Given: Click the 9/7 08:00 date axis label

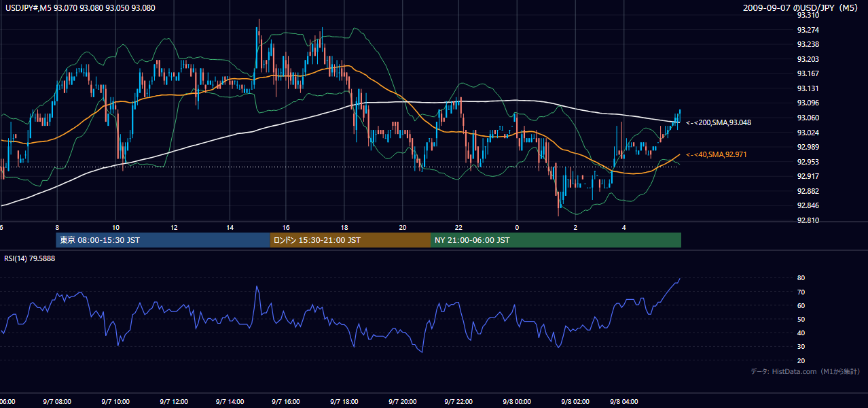Looking at the screenshot, I should (58, 402).
